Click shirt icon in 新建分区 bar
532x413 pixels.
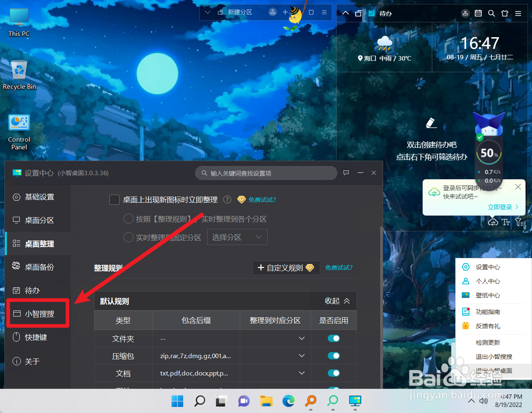point(311,13)
